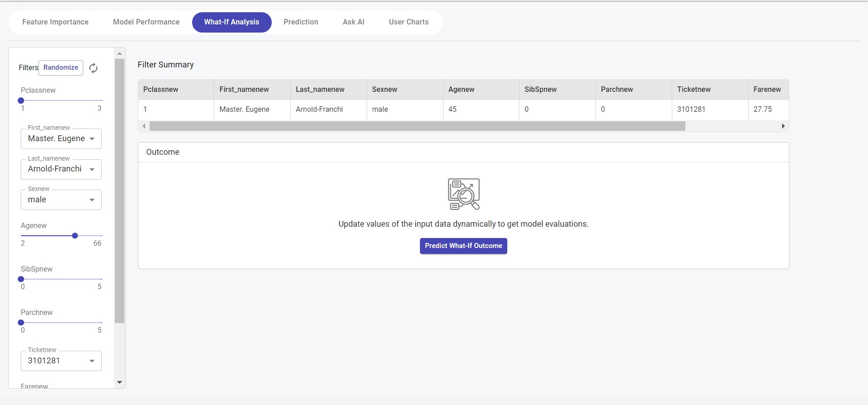Open the Sexnew dropdown
The width and height of the screenshot is (868, 405).
[61, 200]
